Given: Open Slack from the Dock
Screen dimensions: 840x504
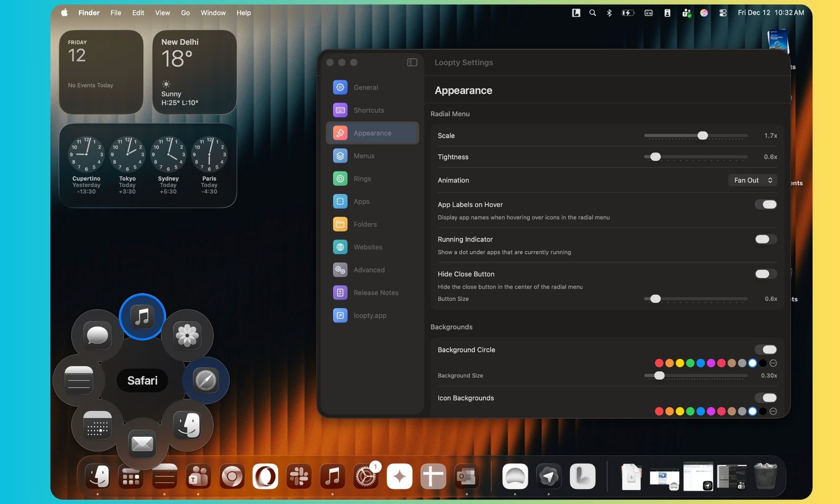Looking at the screenshot, I should 299,477.
